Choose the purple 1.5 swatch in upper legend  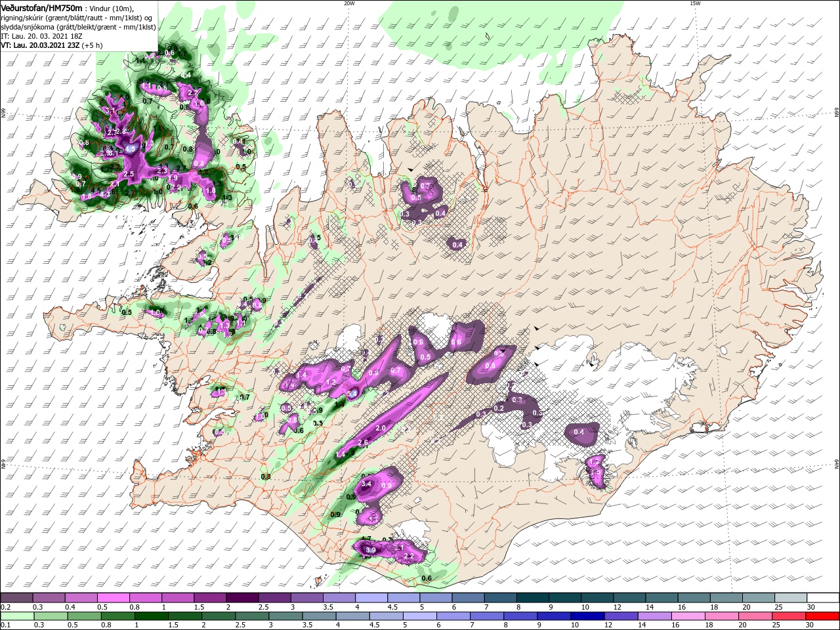tap(209, 598)
